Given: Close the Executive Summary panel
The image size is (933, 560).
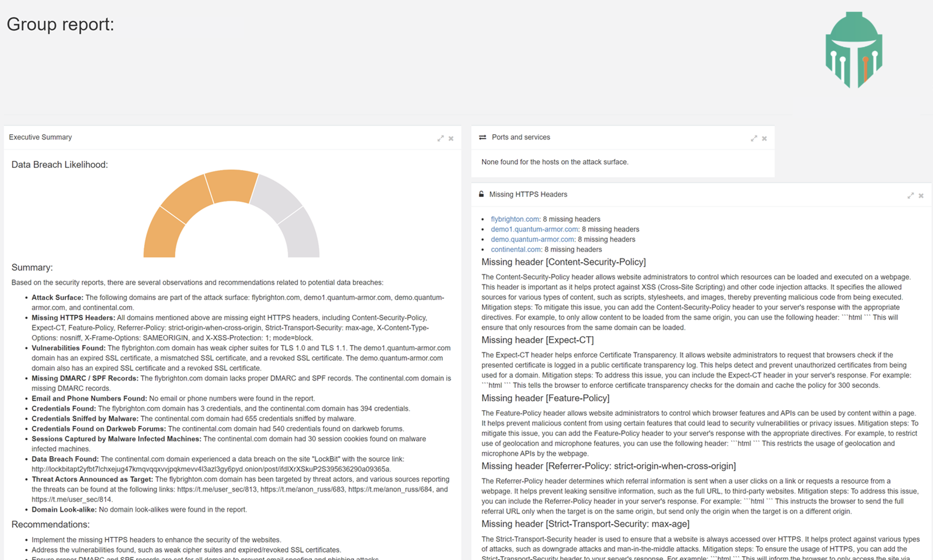Looking at the screenshot, I should [451, 138].
